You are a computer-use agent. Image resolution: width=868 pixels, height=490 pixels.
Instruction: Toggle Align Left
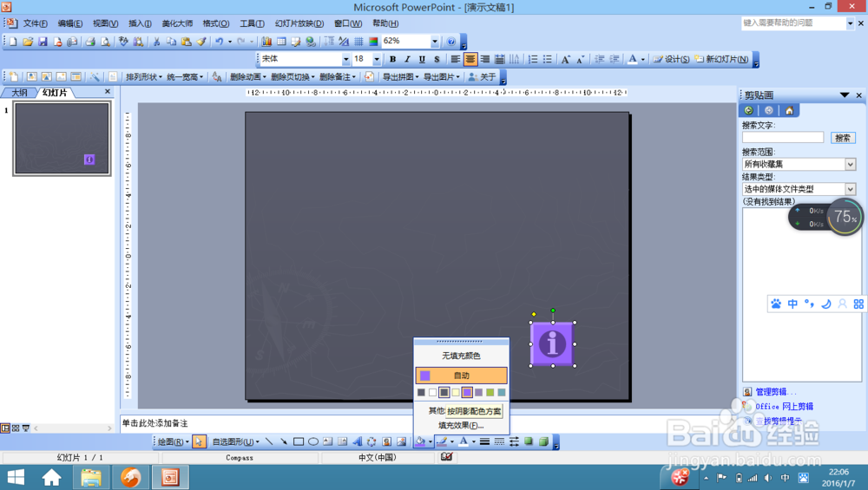click(x=455, y=59)
